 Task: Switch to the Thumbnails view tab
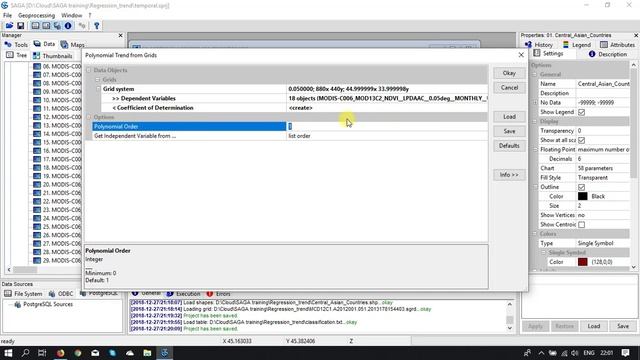(53, 56)
